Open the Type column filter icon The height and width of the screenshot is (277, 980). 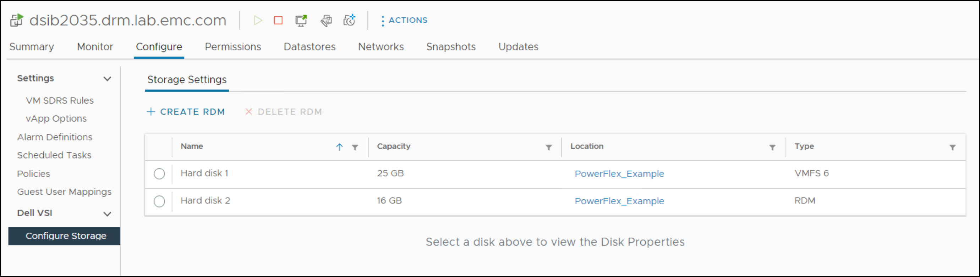953,148
